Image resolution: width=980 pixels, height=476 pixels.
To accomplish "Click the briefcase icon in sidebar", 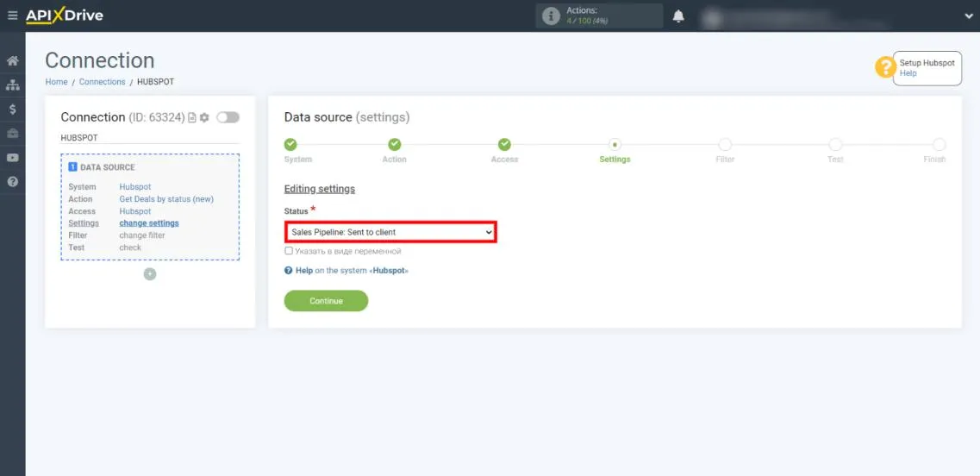I will click(13, 134).
